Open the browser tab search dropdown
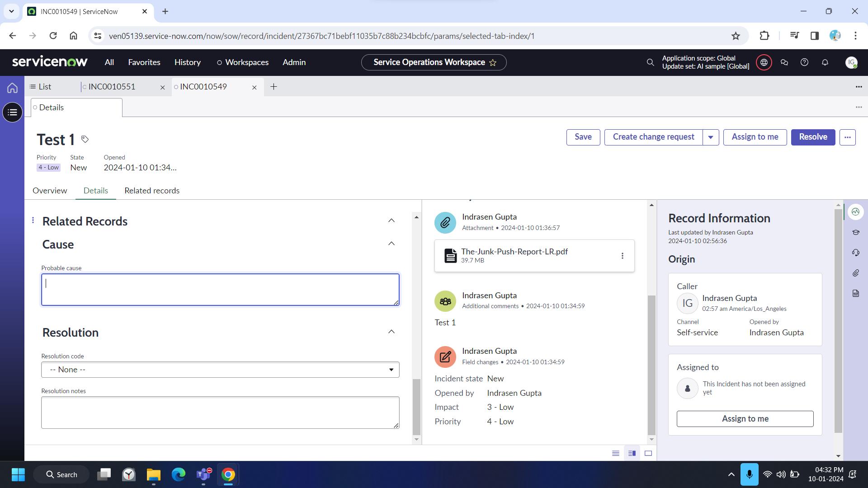The image size is (868, 488). (x=11, y=11)
